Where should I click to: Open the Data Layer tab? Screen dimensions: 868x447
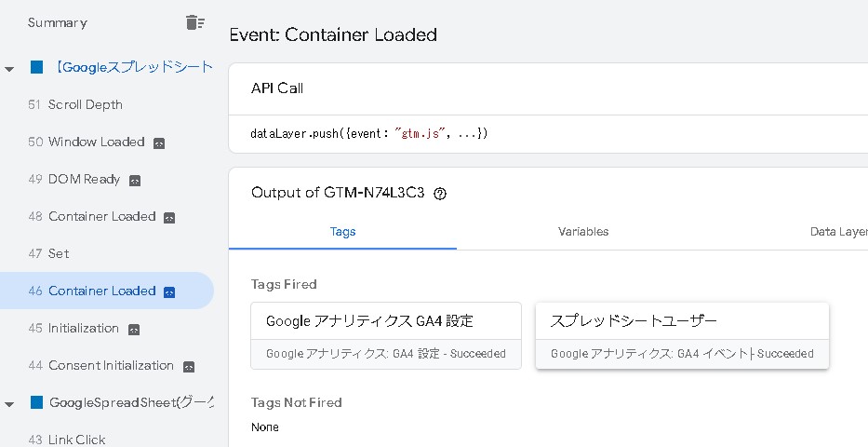[x=837, y=232]
